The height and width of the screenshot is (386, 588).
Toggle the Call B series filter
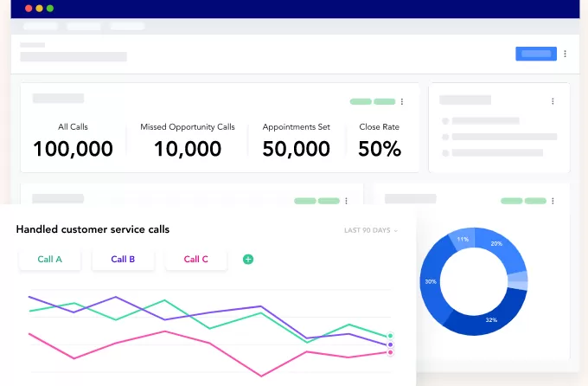(x=123, y=259)
